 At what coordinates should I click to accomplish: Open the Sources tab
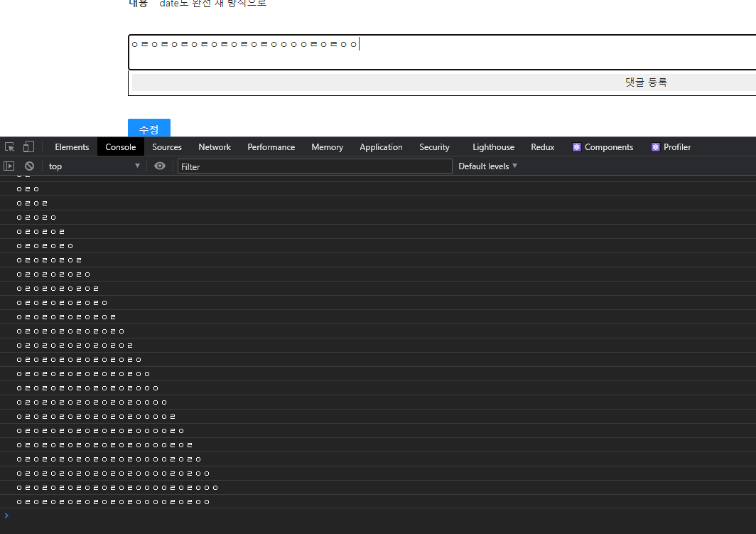click(x=166, y=147)
